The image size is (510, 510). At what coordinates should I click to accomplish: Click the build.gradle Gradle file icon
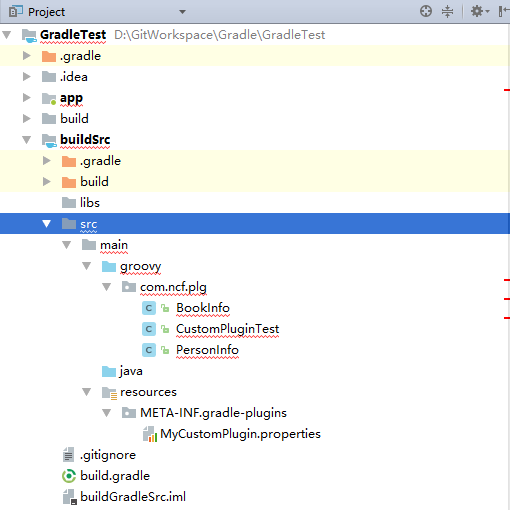click(x=69, y=476)
